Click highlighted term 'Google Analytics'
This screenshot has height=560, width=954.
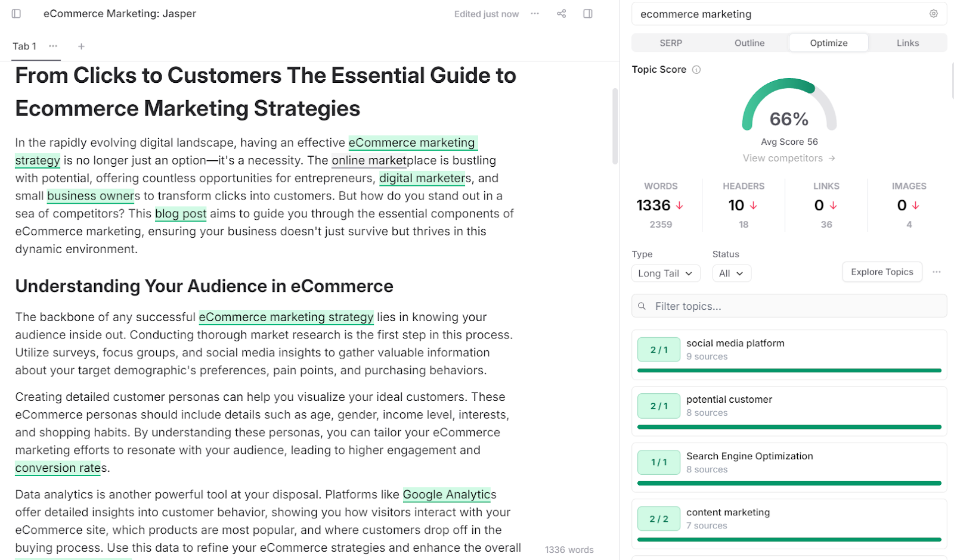447,494
